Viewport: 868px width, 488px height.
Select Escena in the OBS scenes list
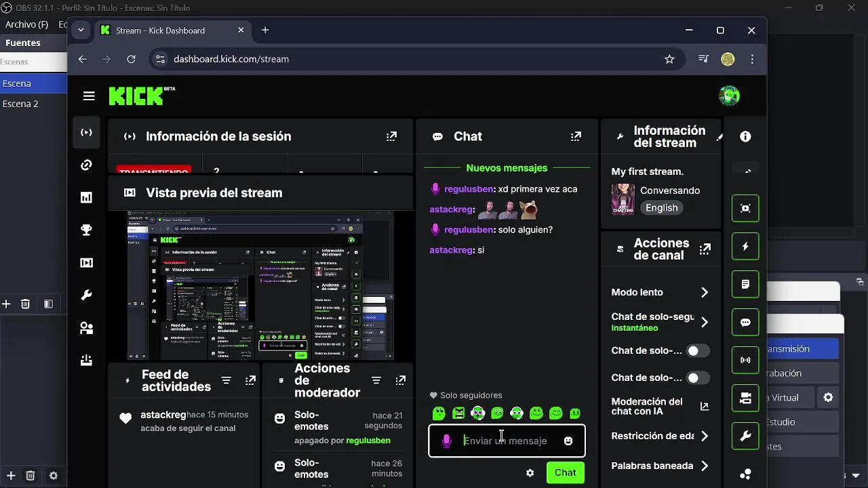33,83
